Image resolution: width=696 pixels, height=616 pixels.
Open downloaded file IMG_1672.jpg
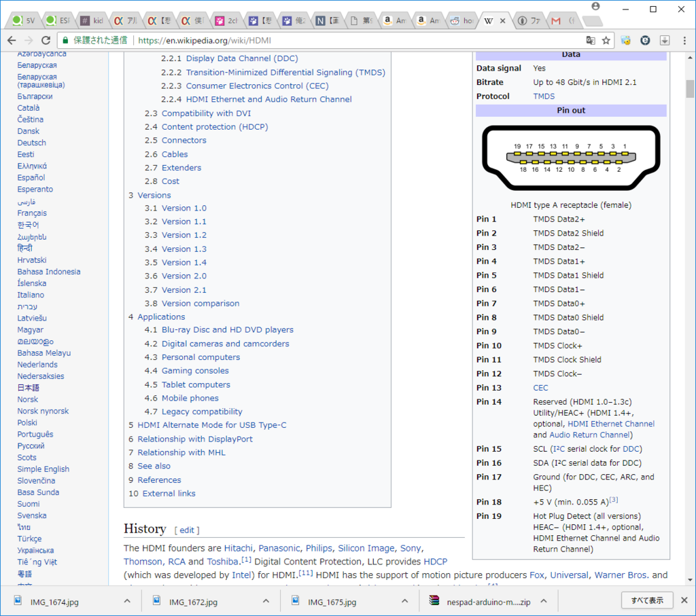click(193, 602)
